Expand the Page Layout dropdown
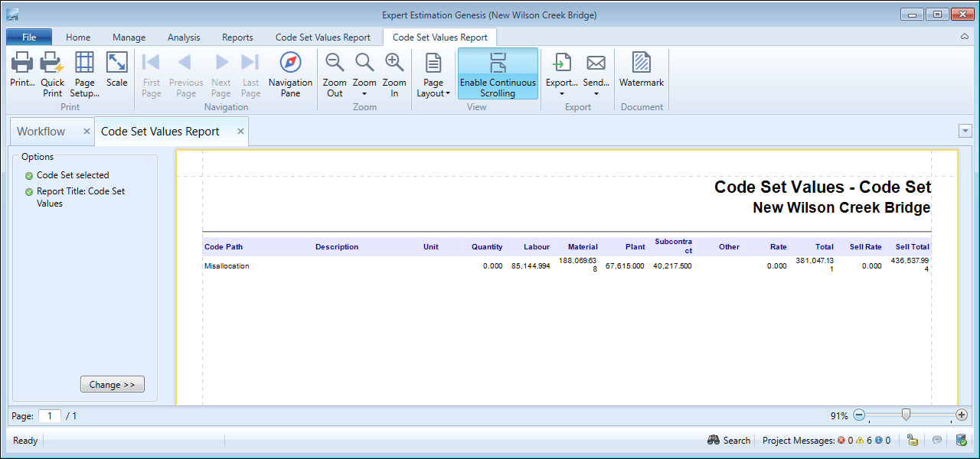The height and width of the screenshot is (459, 980). 433,74
